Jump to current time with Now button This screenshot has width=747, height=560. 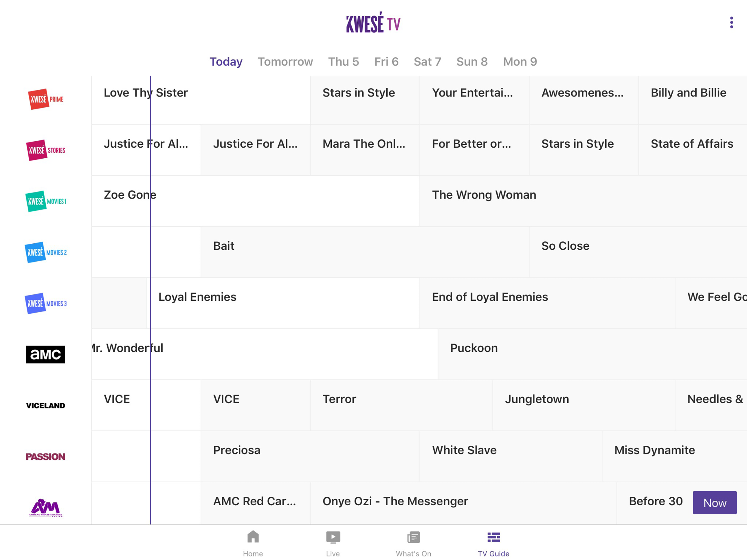[714, 502]
